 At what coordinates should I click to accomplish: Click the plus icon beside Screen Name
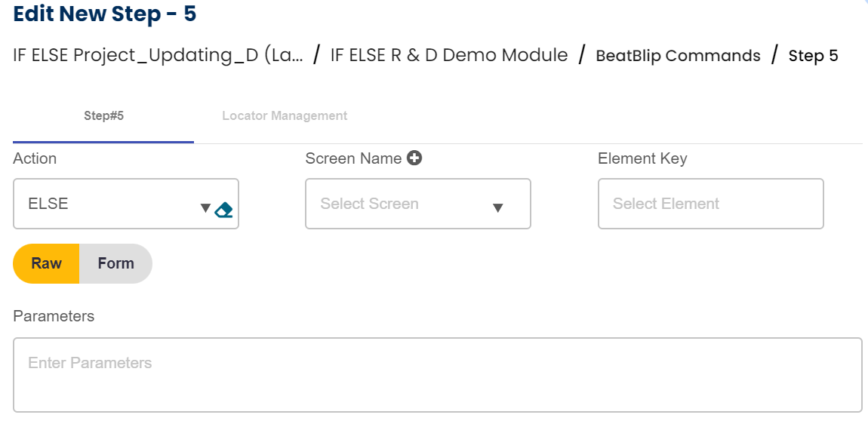(x=414, y=158)
